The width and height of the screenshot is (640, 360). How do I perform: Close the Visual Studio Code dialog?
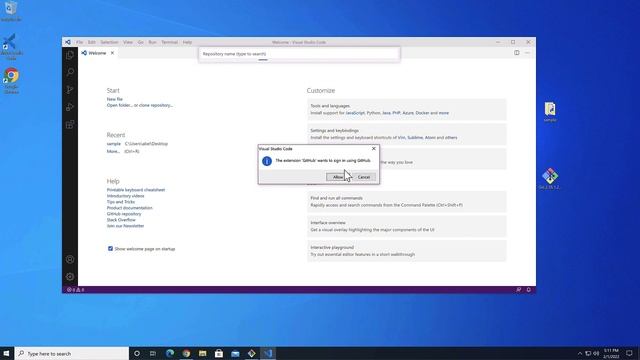(373, 149)
